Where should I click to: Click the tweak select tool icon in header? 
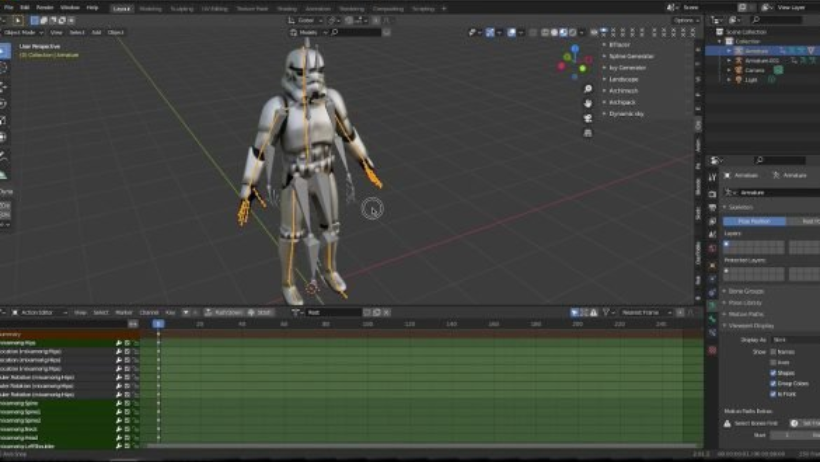[x=18, y=20]
